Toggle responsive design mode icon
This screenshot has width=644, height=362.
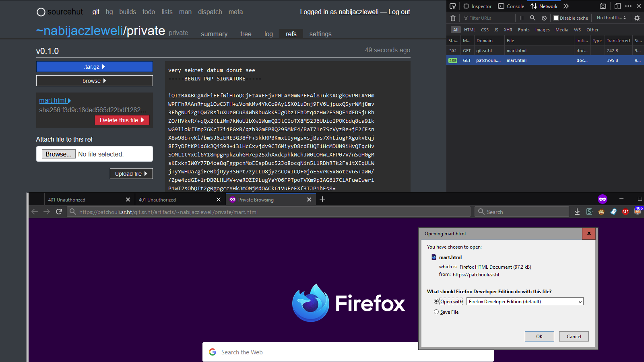[x=617, y=6]
